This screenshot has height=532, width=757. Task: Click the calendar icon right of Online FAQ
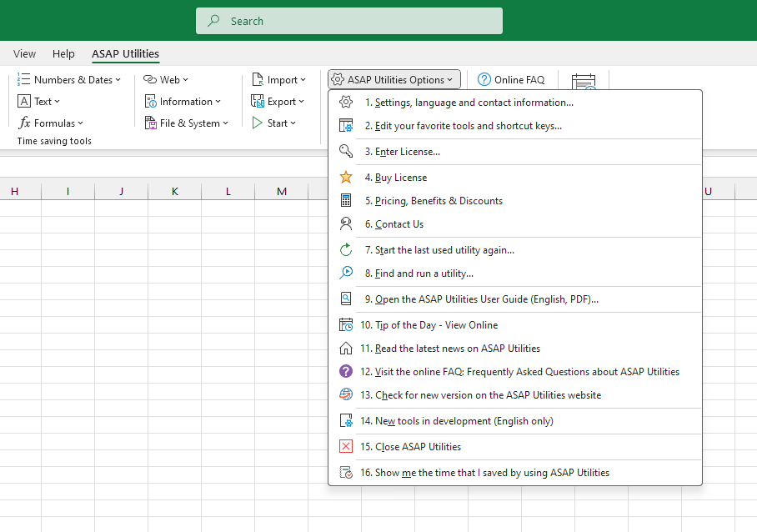tap(584, 82)
